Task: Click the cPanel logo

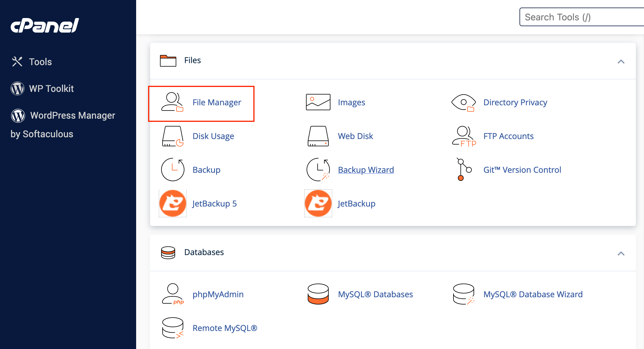Action: 45,25
